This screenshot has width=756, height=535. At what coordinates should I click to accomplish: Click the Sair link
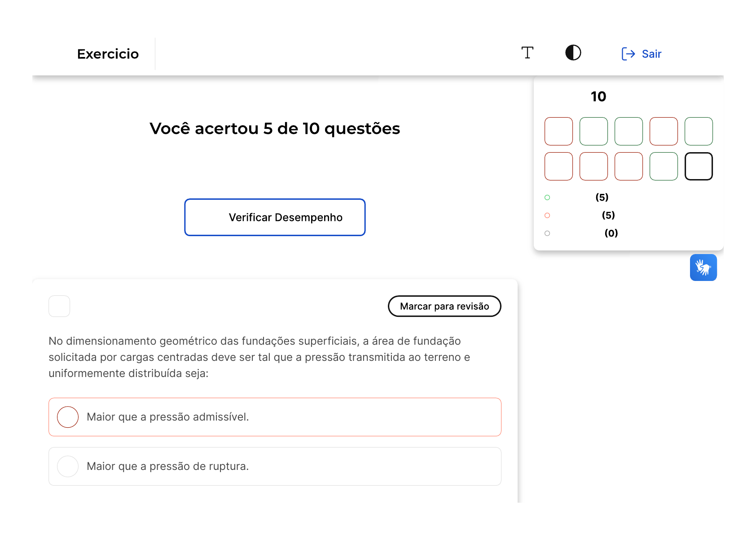[x=651, y=54]
